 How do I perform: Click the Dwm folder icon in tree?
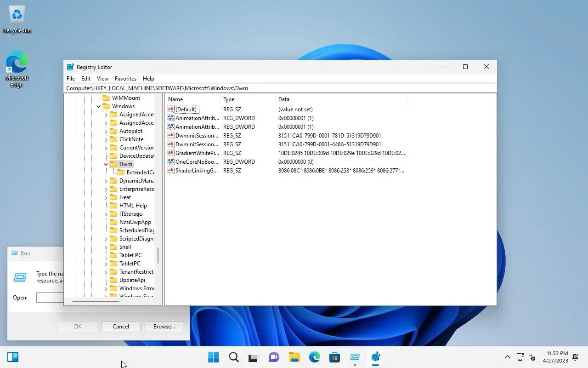point(113,164)
